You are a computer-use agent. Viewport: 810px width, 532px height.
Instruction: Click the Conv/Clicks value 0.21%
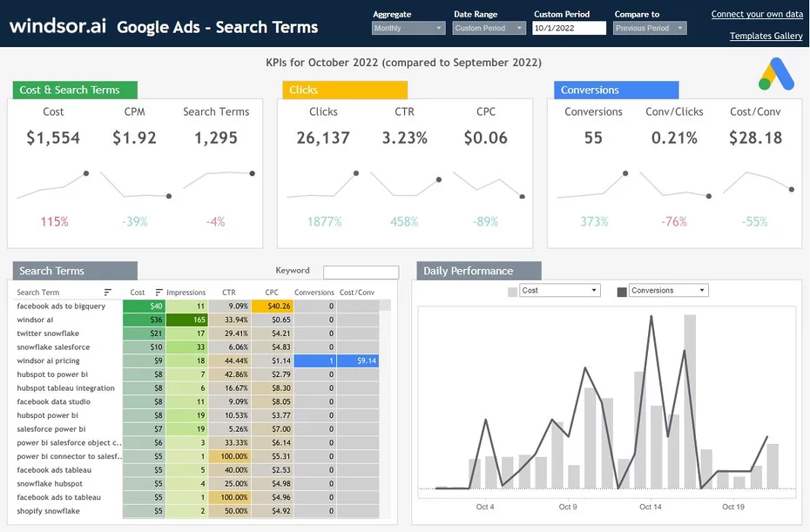pos(674,138)
